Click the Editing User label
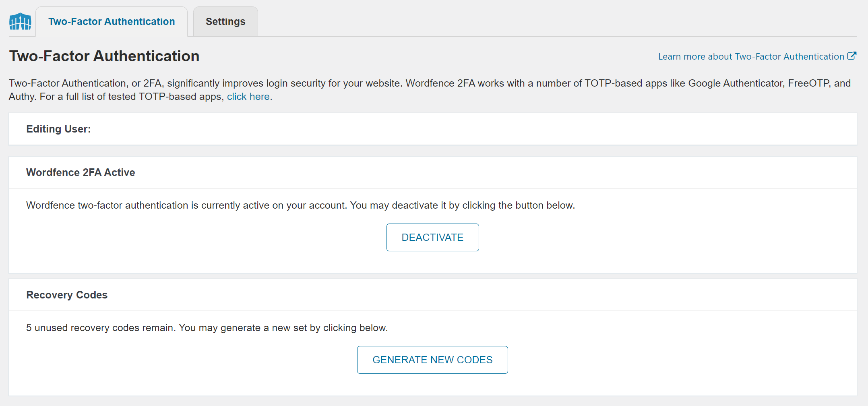 59,129
